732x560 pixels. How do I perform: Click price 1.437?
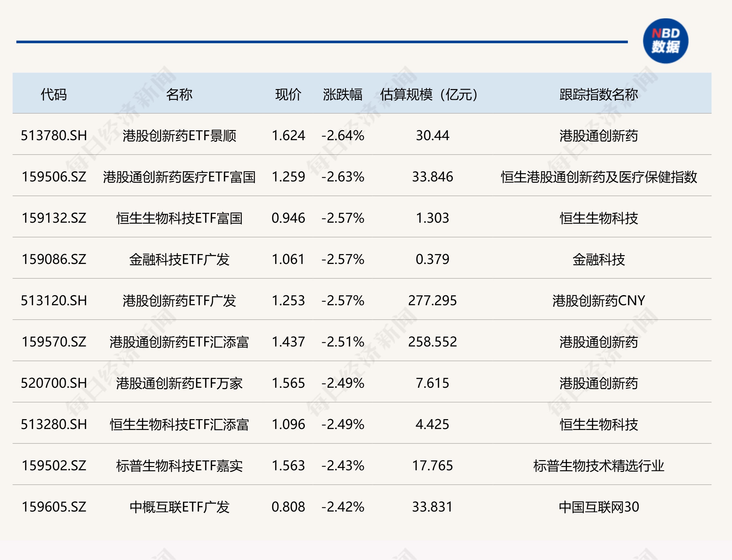point(288,342)
